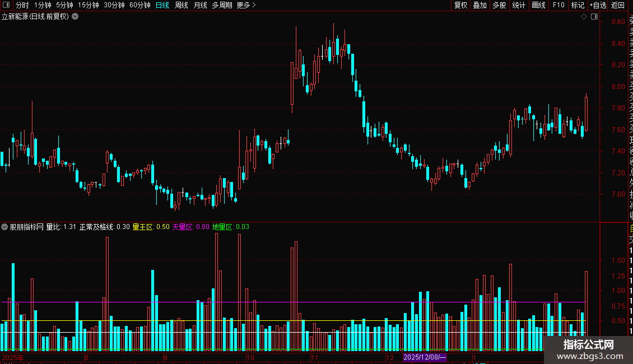633x364 pixels.
Task: Click 正常及格线: 0.30 label
Action: point(105,227)
